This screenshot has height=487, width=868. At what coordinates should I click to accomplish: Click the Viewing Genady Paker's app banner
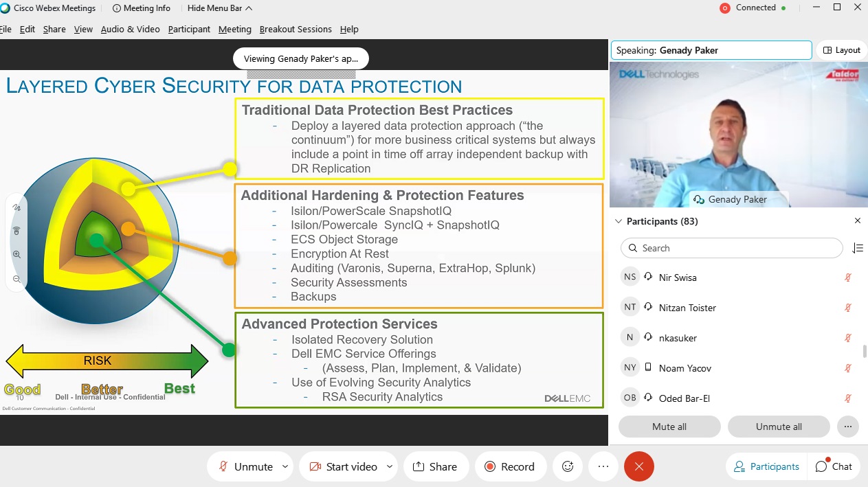[x=301, y=58]
